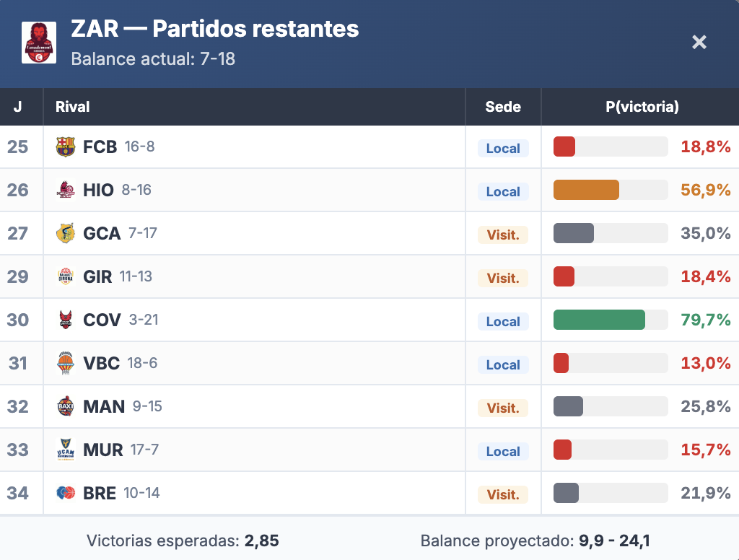Click the COV team logo
The width and height of the screenshot is (739, 560).
click(66, 320)
